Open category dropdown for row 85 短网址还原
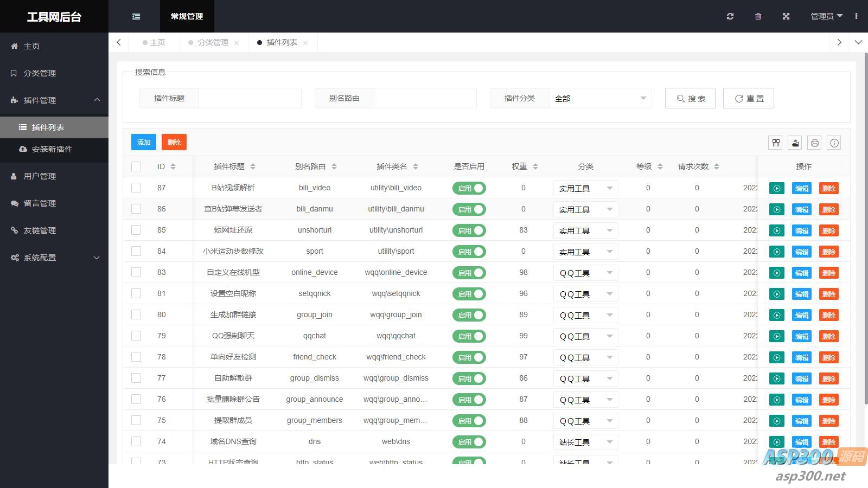 coord(585,230)
